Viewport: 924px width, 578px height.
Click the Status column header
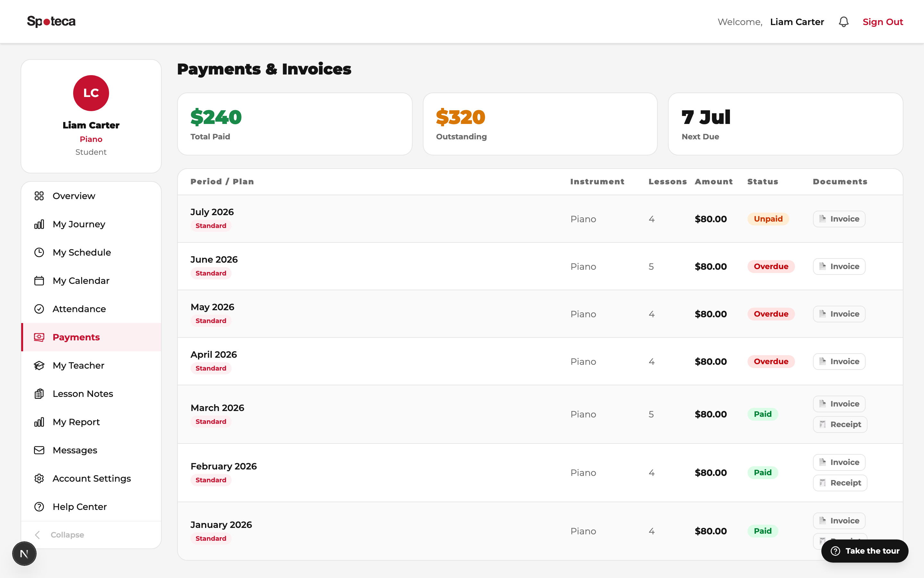coord(763,181)
